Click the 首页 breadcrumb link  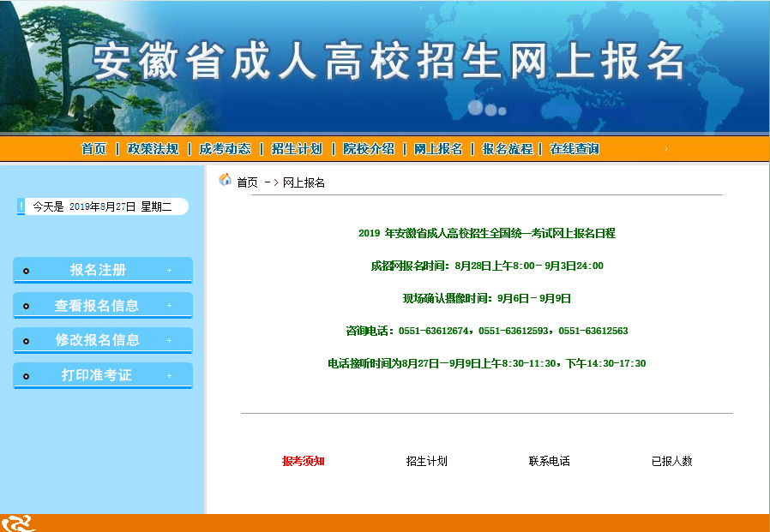[247, 182]
